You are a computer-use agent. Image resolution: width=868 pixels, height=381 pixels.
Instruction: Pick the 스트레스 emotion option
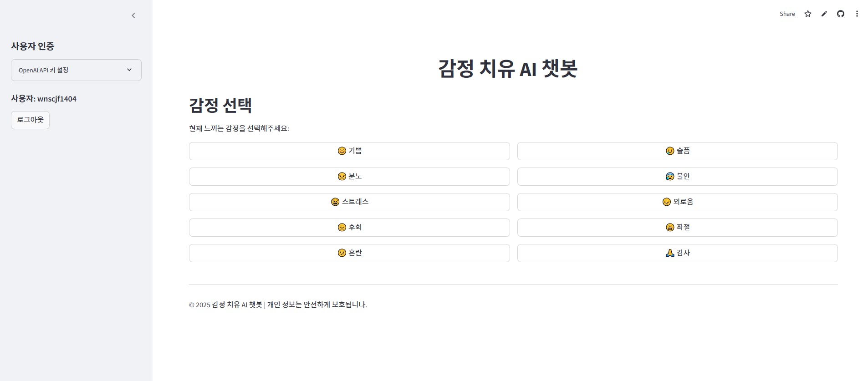click(x=349, y=202)
